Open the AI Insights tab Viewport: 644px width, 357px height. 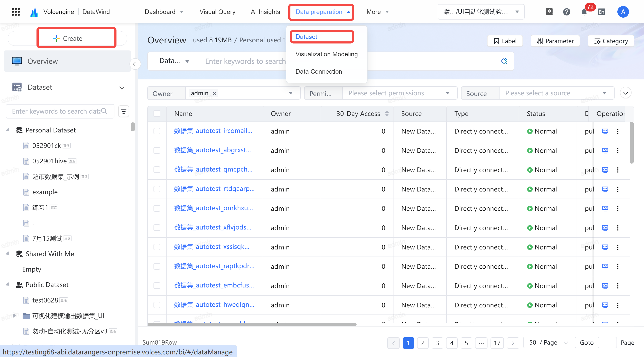[265, 12]
